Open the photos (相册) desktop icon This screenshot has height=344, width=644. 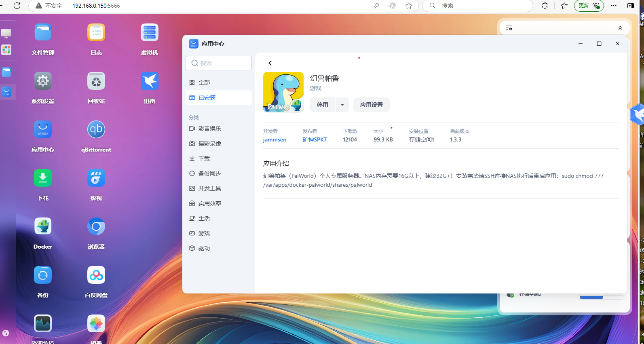coord(96,324)
